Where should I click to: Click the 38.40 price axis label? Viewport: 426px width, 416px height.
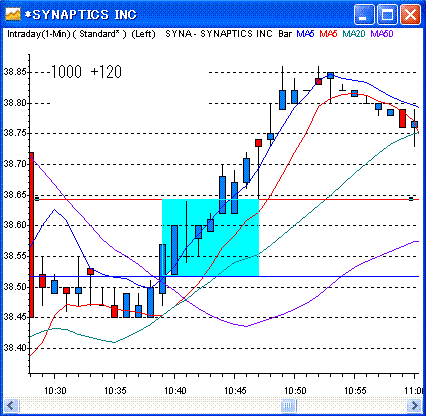[x=15, y=348]
